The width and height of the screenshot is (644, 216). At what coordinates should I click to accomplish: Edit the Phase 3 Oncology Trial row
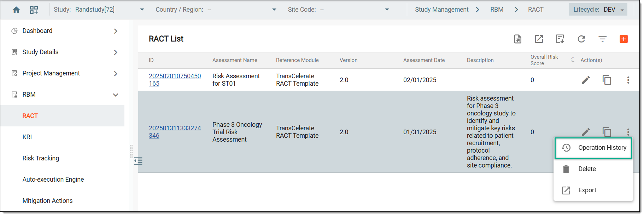click(586, 132)
